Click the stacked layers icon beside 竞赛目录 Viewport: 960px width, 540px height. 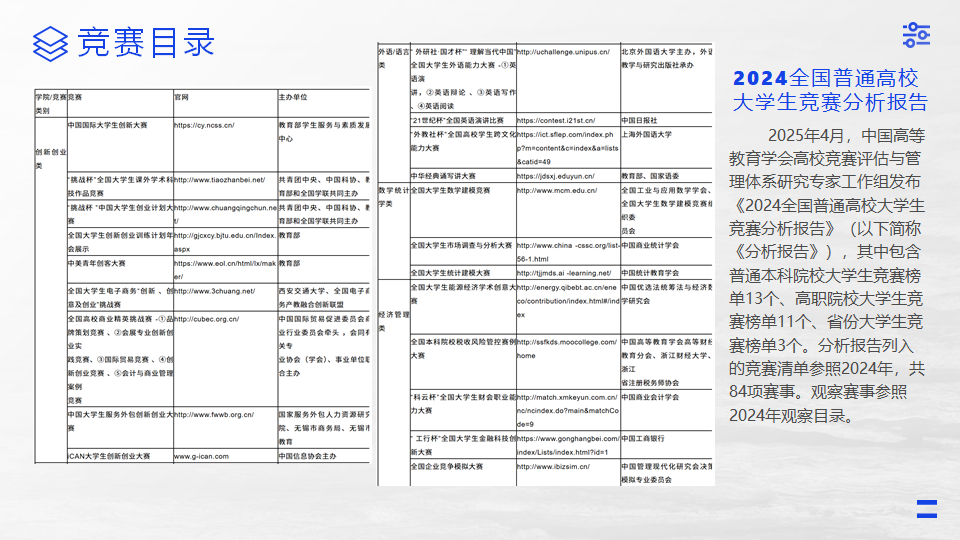51,44
